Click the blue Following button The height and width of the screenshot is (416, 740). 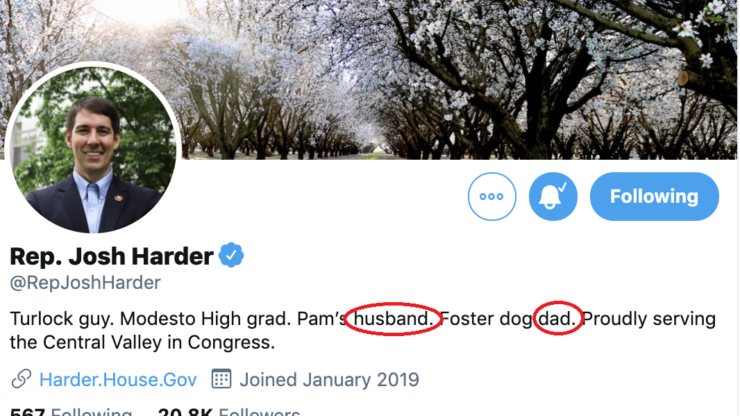(x=654, y=196)
